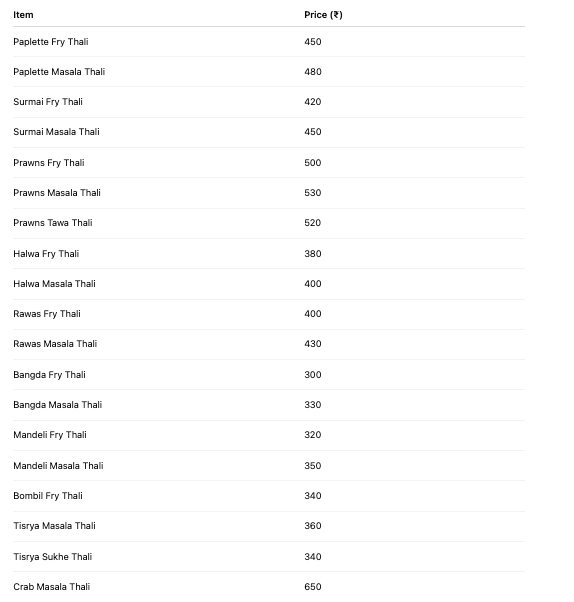Select Paplette Masala Thali item

59,72
